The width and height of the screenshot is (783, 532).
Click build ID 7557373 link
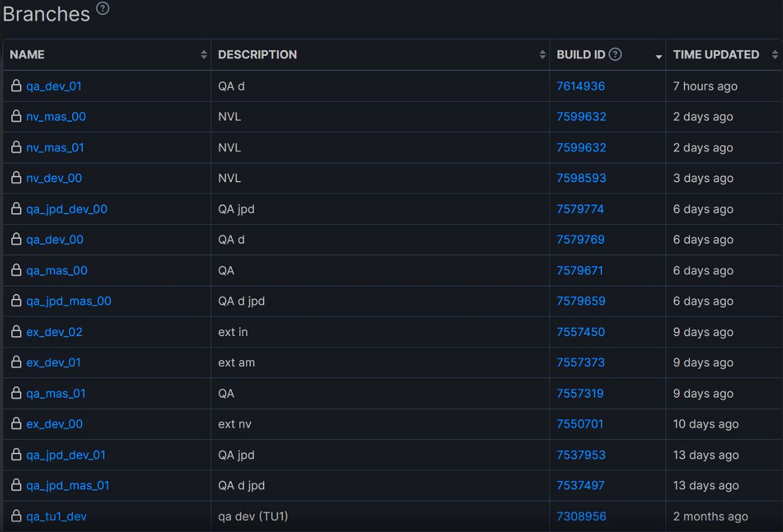pos(581,363)
